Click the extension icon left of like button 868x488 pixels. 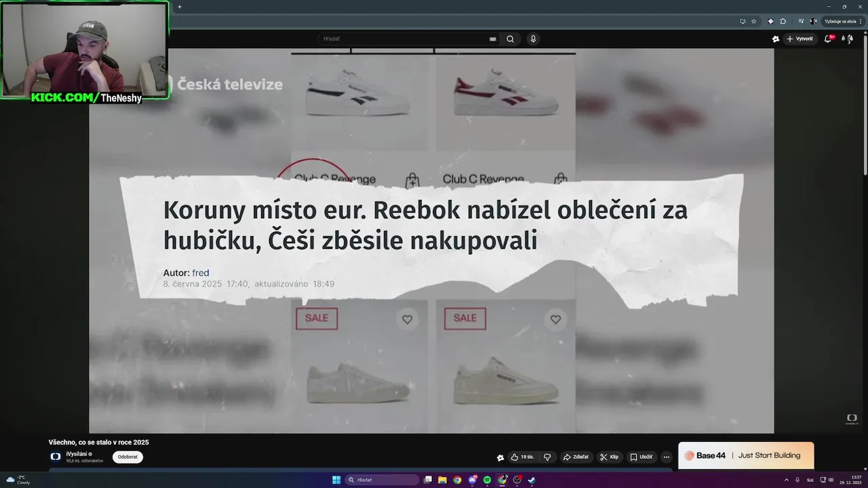click(500, 457)
